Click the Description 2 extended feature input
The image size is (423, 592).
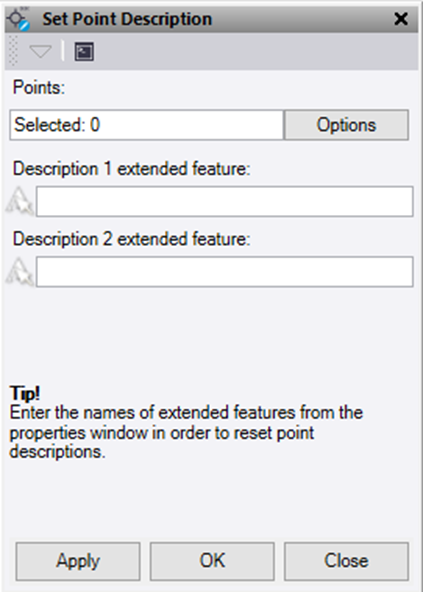[x=225, y=271]
